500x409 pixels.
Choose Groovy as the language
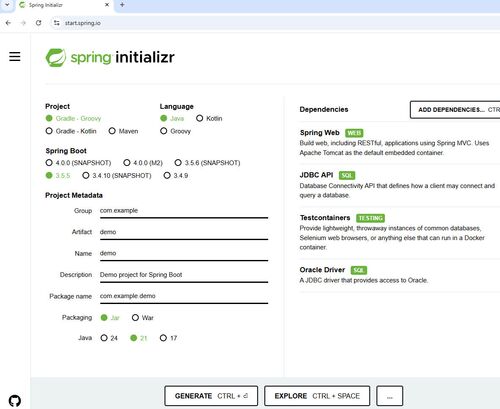[175, 131]
